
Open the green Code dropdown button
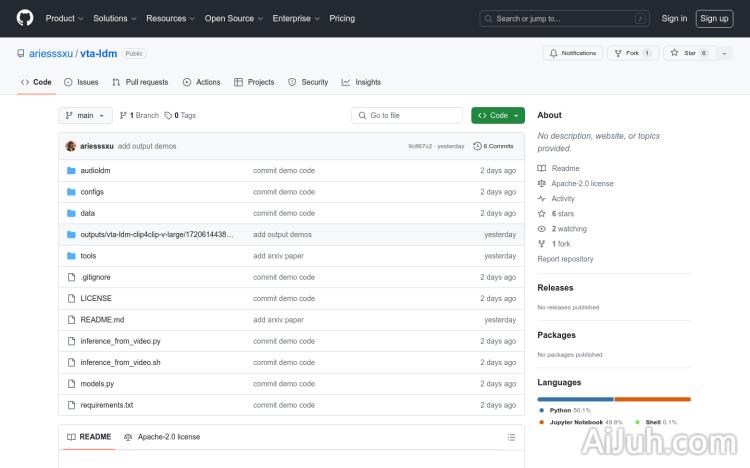(497, 115)
